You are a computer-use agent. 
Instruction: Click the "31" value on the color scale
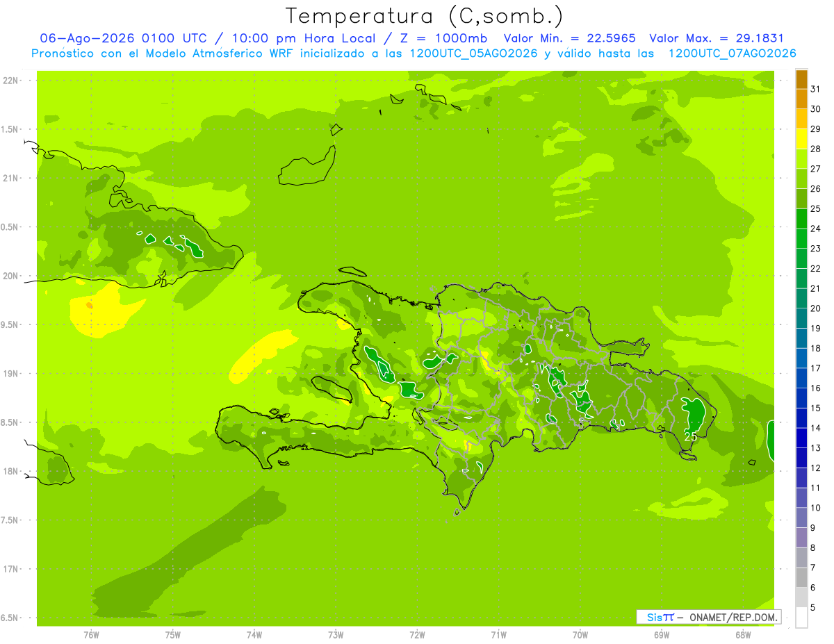pyautogui.click(x=816, y=89)
